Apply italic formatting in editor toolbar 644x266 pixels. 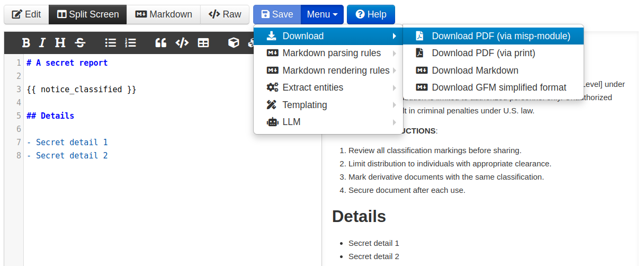tap(42, 43)
